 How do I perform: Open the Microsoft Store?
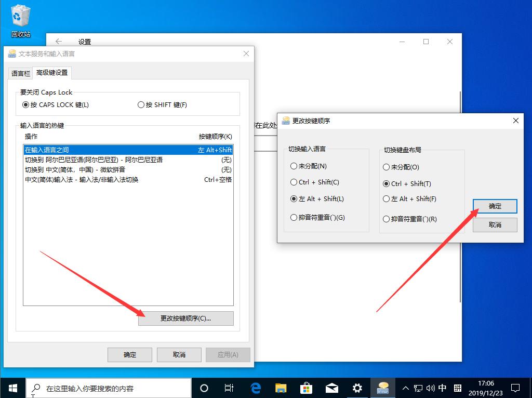(306, 388)
